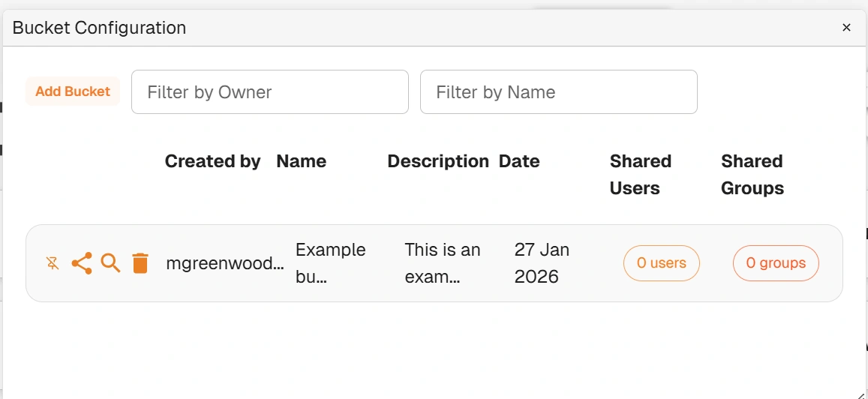Close the Bucket Configuration dialog

click(845, 28)
